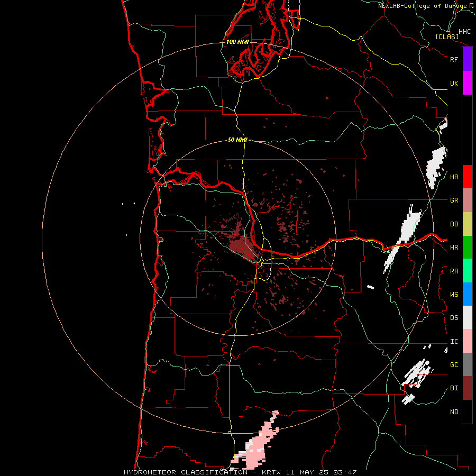Click the '[CLAS]' legend heading
The height and width of the screenshot is (476, 476).
click(447, 36)
